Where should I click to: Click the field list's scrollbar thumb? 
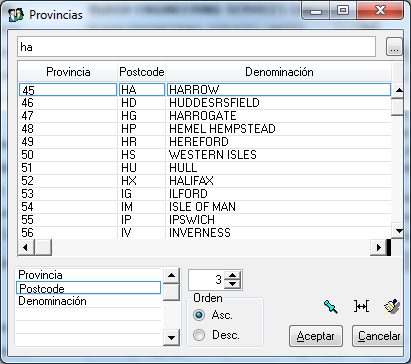click(x=171, y=292)
